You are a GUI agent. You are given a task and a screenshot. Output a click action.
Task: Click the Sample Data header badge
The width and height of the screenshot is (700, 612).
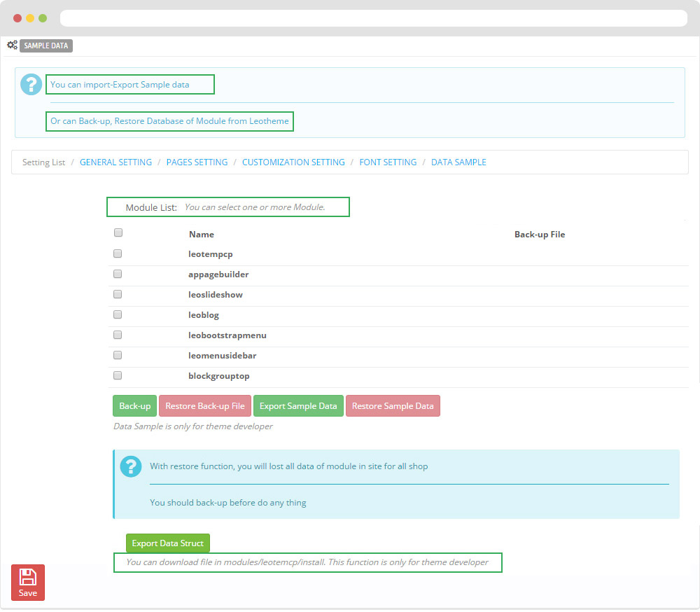46,46
